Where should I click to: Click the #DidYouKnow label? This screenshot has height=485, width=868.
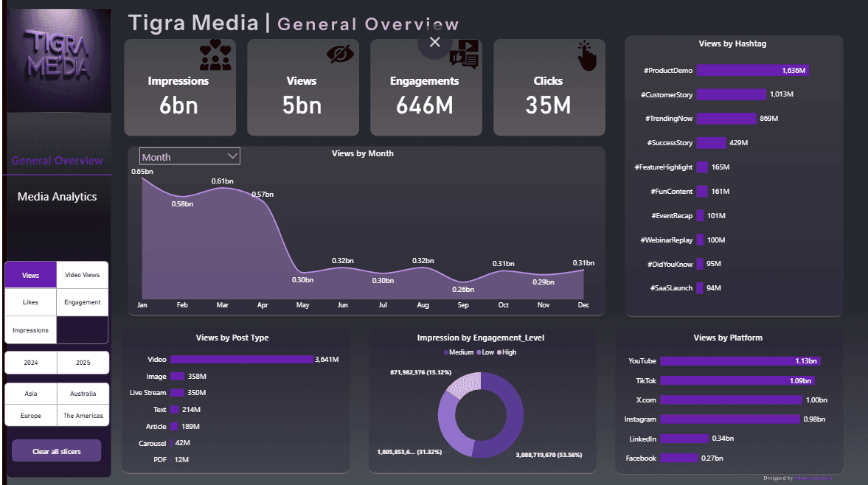tap(670, 265)
